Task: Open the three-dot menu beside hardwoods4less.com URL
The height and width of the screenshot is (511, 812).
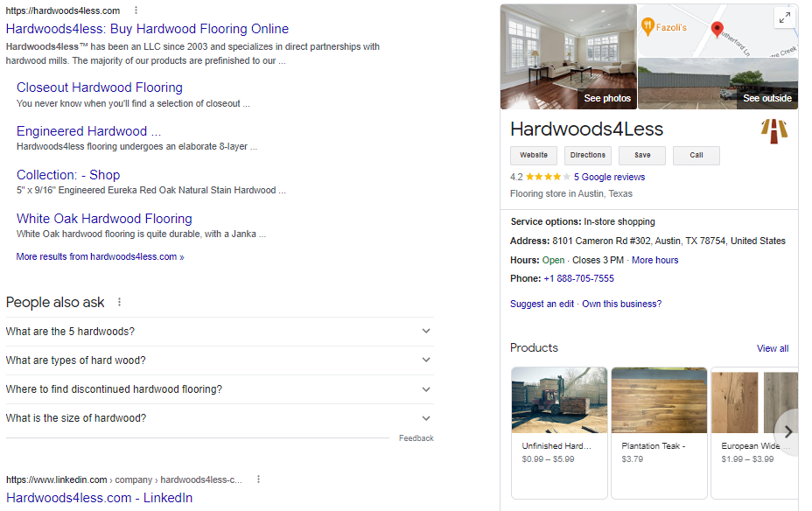Action: point(136,10)
